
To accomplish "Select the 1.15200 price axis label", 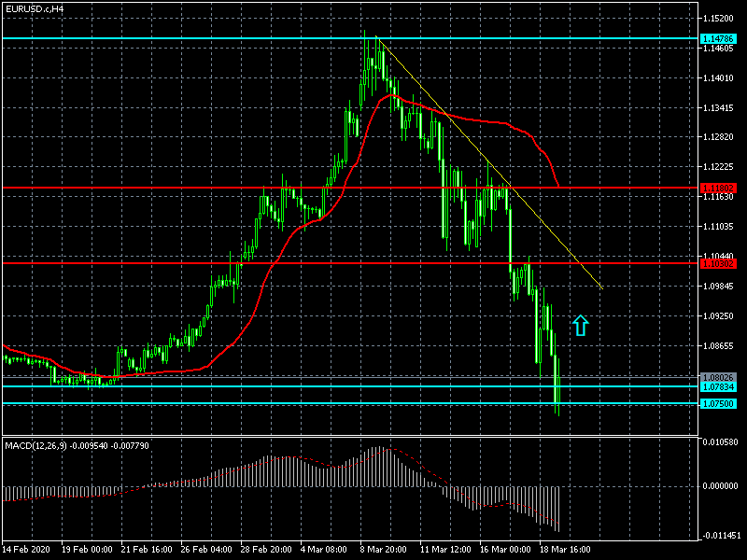I will coord(718,19).
